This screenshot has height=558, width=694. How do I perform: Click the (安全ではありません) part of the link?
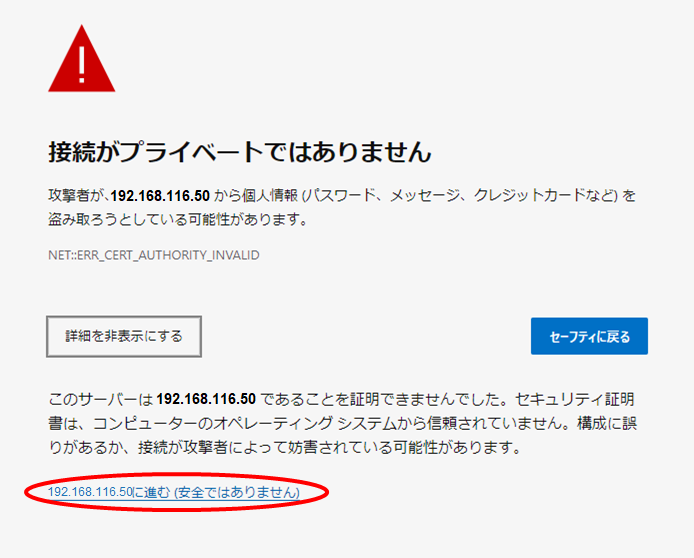point(237,492)
